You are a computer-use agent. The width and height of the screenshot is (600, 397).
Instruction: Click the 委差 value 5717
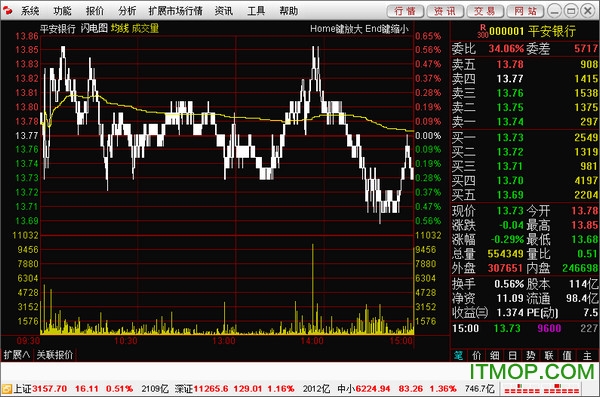(585, 49)
